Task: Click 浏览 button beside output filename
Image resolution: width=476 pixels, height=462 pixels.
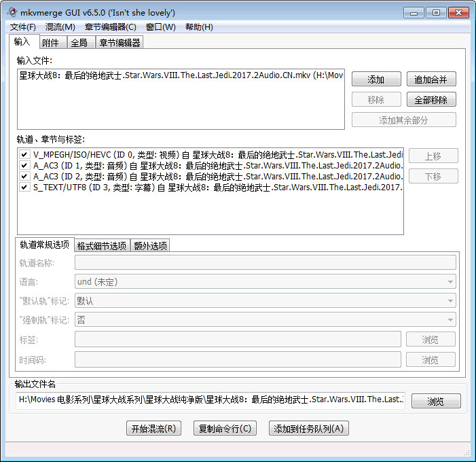Action: [x=435, y=402]
